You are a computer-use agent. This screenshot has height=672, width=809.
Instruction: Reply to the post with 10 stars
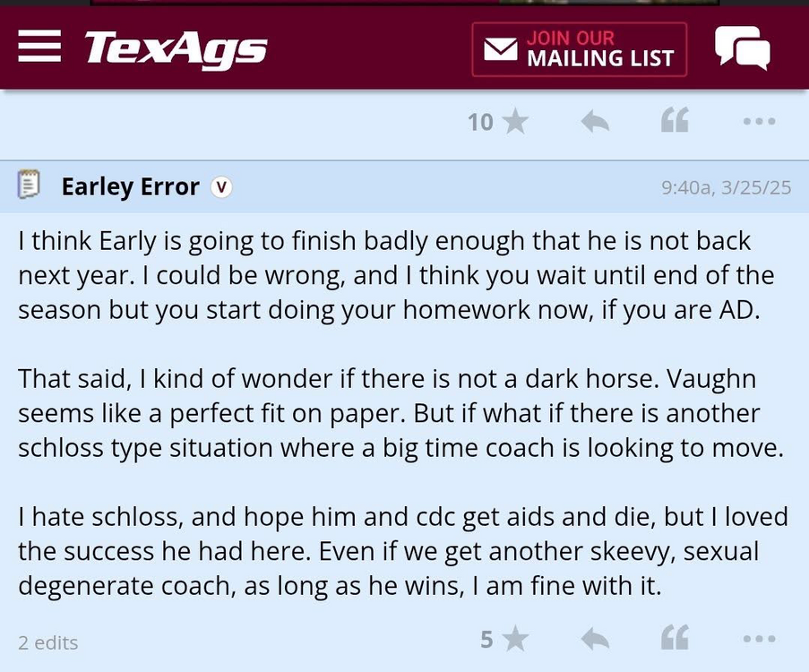(x=595, y=121)
